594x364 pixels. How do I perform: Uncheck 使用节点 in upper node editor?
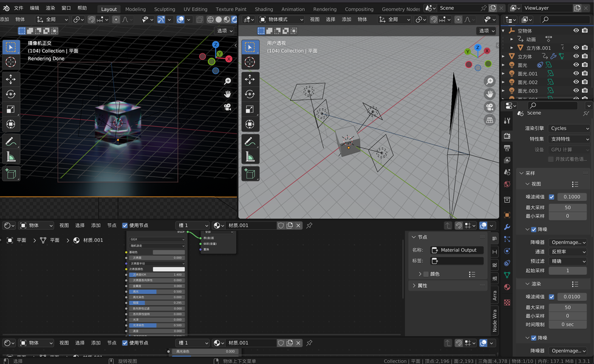point(125,226)
